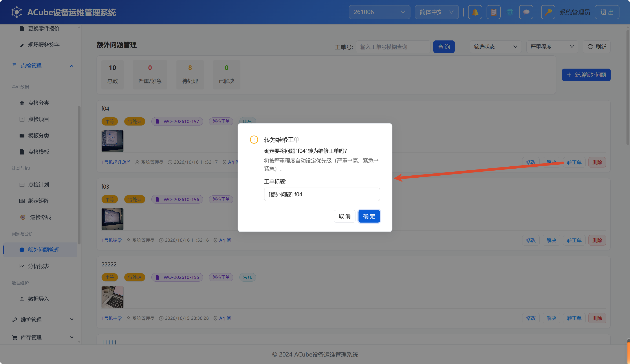Click 新增额外问题 button

pyautogui.click(x=586, y=75)
